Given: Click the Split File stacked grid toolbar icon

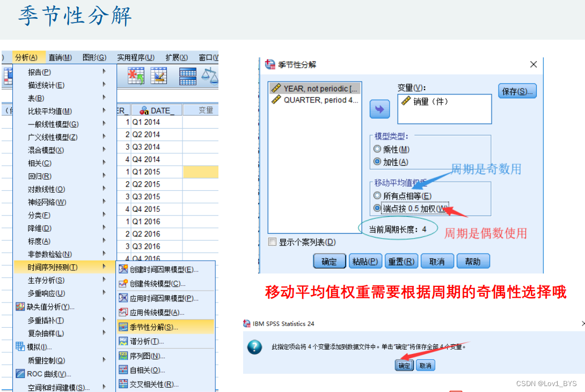Looking at the screenshot, I should (x=187, y=76).
